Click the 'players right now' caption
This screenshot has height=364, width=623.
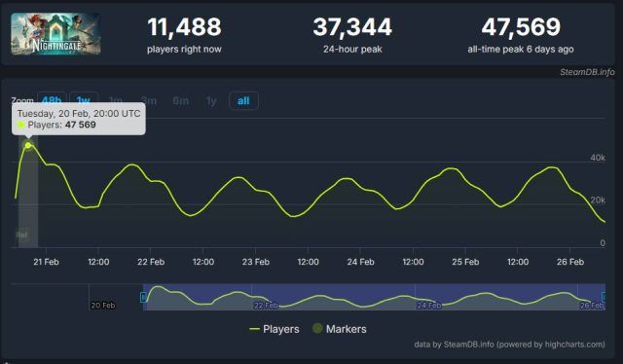coord(184,50)
